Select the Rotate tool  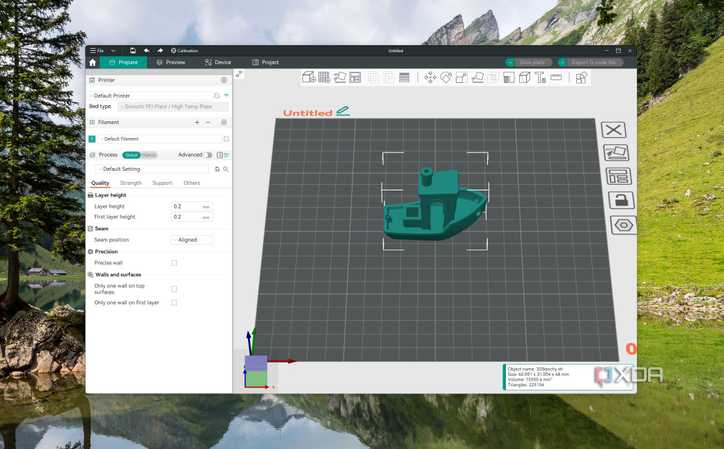446,78
